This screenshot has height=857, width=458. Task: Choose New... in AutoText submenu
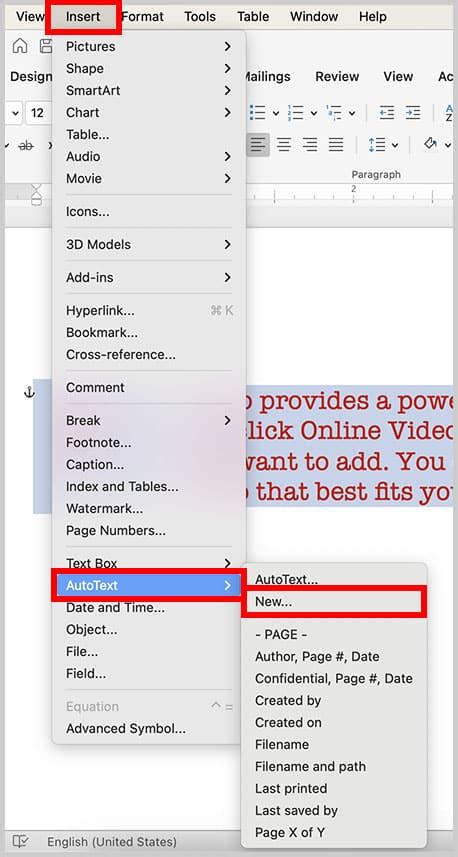(x=333, y=602)
